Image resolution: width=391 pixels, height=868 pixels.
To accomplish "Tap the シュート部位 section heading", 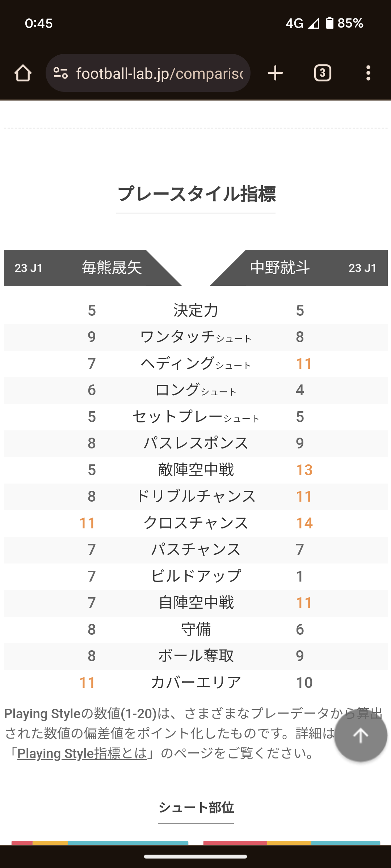I will click(x=196, y=807).
